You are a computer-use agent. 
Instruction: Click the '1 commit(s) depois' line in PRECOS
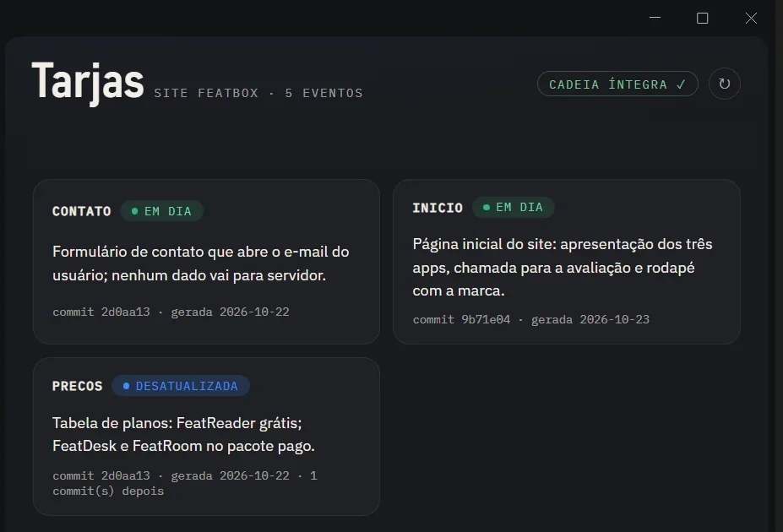(x=185, y=483)
